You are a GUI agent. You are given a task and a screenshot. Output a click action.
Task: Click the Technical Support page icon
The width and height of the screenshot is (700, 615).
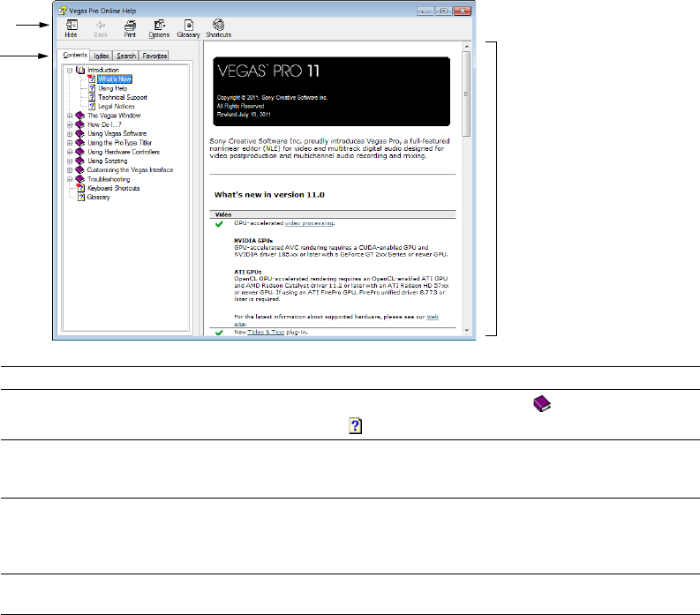tap(92, 97)
